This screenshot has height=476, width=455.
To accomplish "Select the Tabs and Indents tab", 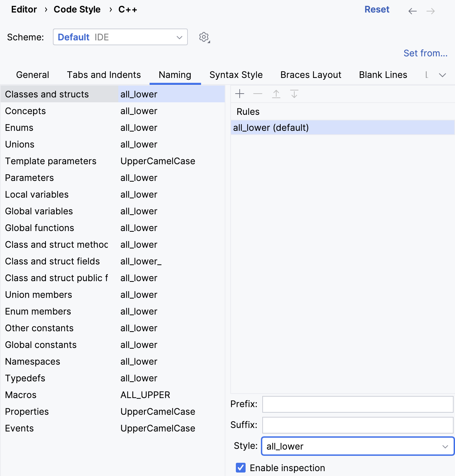I will [104, 75].
